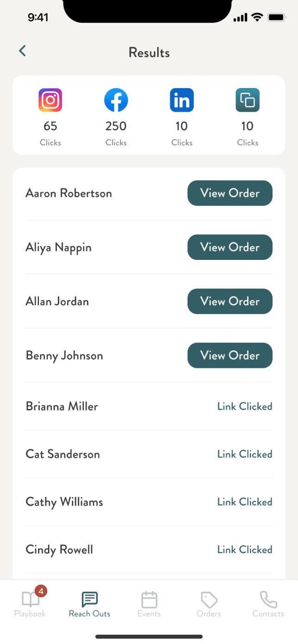This screenshot has width=298, height=644.
Task: View Aliya Nappin's order
Action: [x=230, y=247]
